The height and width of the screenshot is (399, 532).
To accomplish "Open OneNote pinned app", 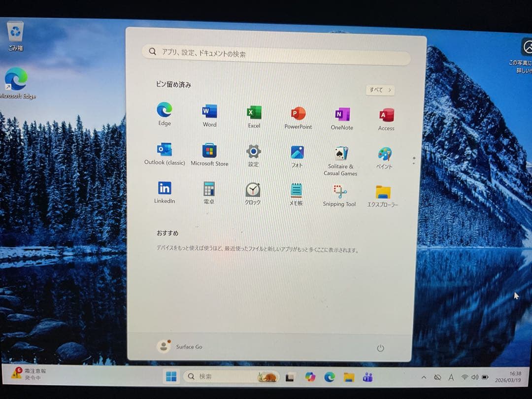I will (x=342, y=119).
